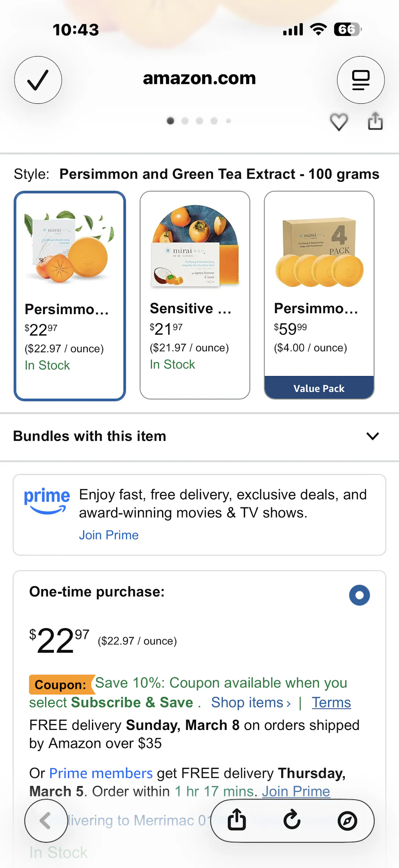Open the reader view icon

coord(360,80)
